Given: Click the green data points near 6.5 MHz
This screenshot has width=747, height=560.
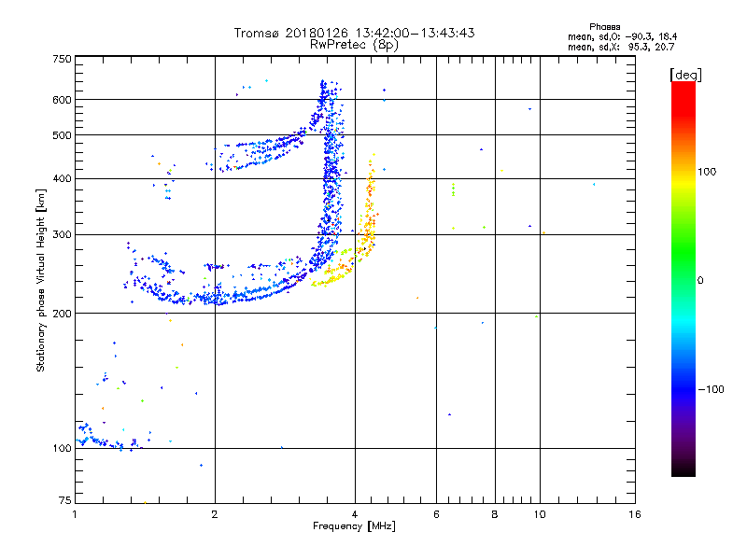Looking at the screenshot, I should (453, 189).
